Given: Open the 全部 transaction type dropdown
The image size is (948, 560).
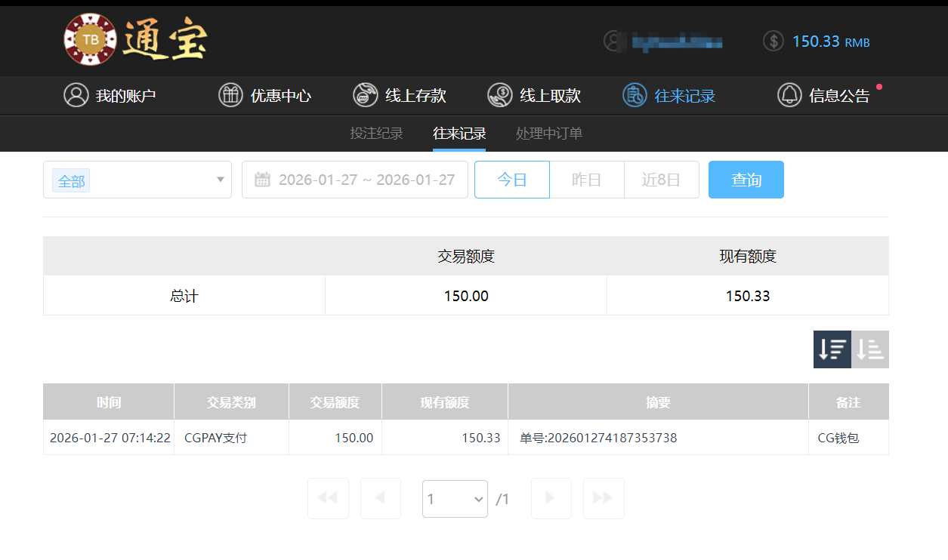Looking at the screenshot, I should point(137,180).
